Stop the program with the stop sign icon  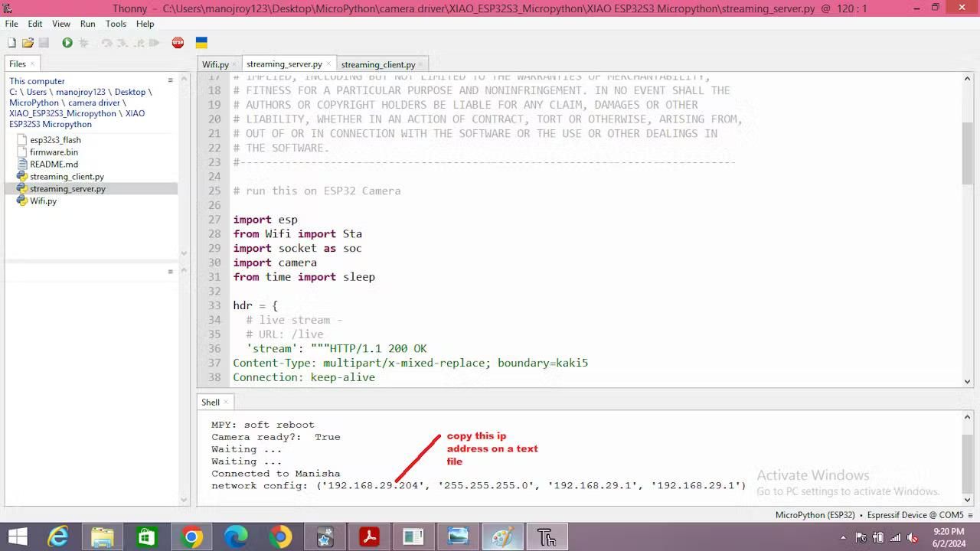point(178,42)
